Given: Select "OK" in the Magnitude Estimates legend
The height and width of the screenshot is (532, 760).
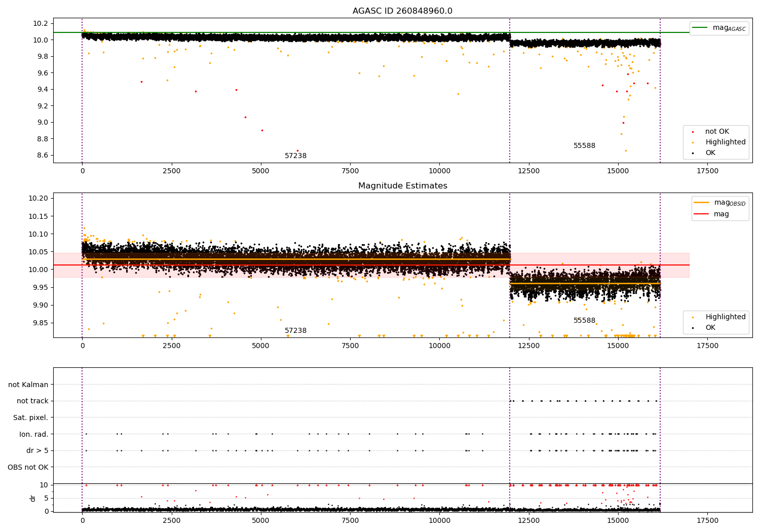Looking at the screenshot, I should coord(704,328).
